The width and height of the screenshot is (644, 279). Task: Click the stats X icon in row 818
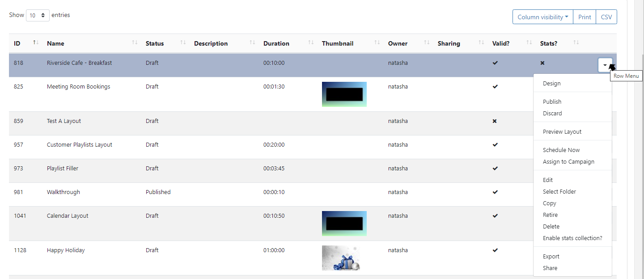pyautogui.click(x=542, y=63)
